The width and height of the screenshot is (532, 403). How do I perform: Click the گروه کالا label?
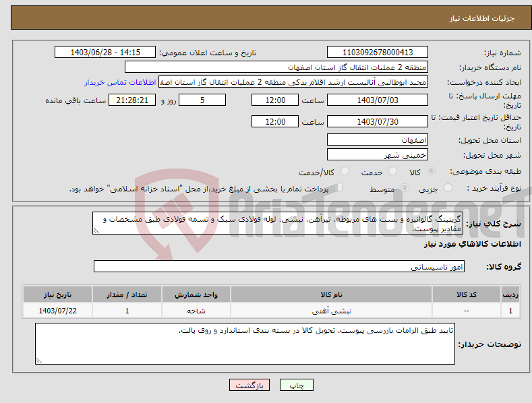[504, 267]
